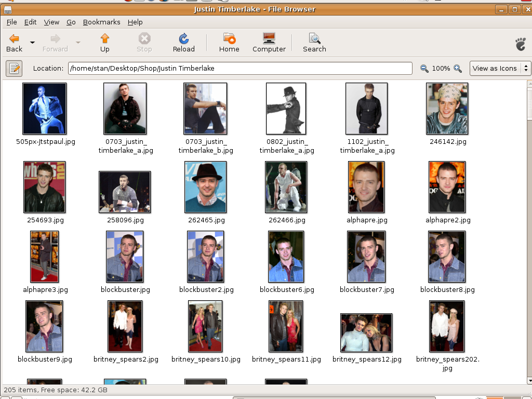Click the Location path input field
Screen dimensions: 532x399
click(240, 68)
